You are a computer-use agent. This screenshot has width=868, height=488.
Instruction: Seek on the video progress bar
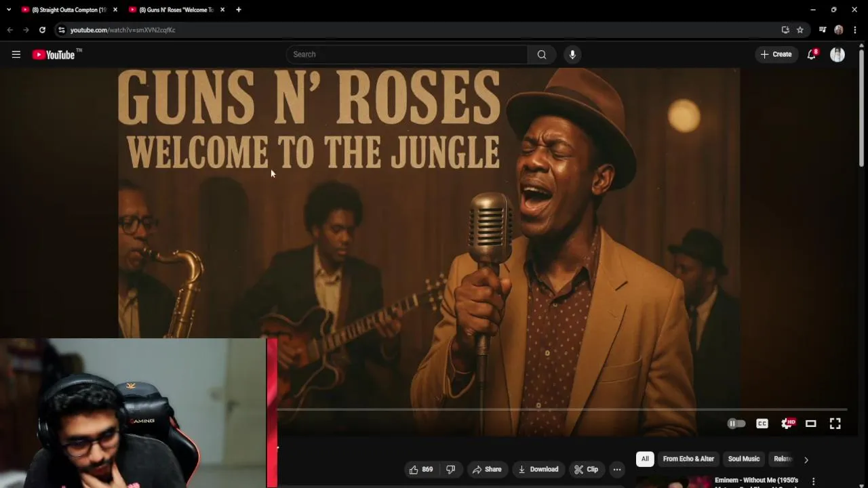pyautogui.click(x=562, y=409)
